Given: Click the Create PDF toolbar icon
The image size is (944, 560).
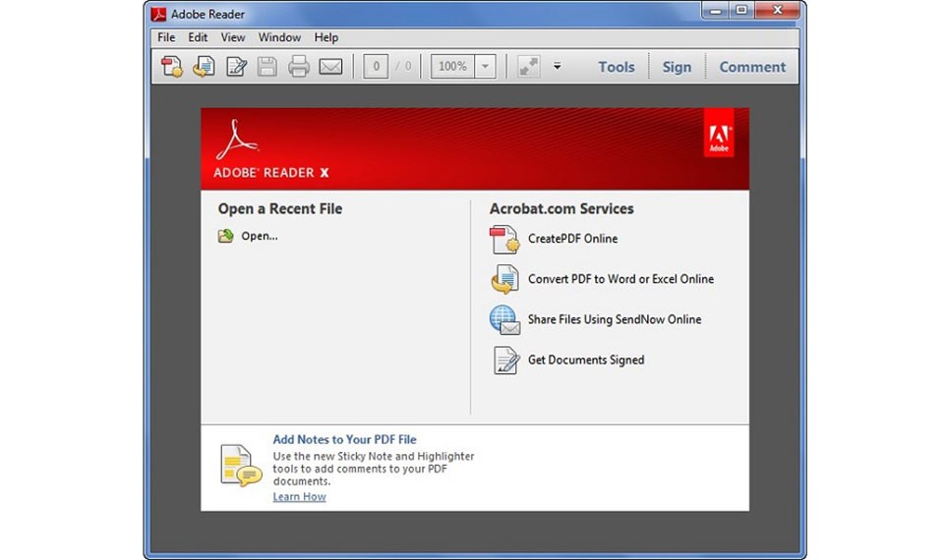Looking at the screenshot, I should (172, 66).
